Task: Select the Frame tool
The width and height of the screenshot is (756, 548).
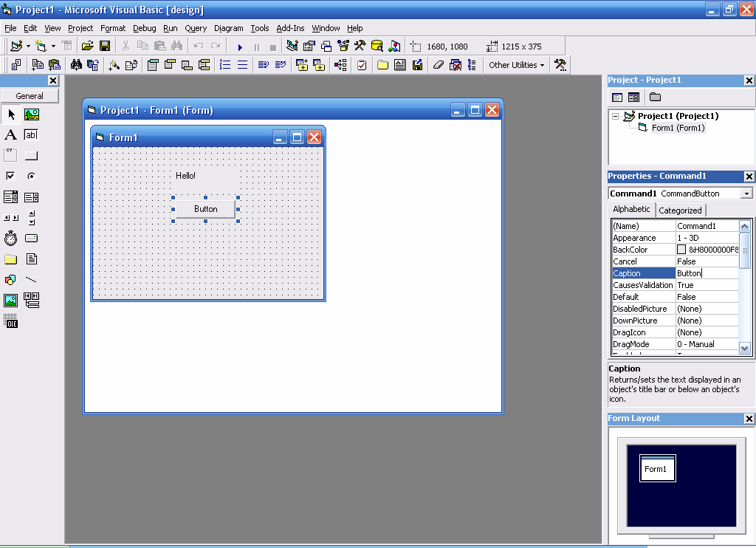Action: [x=10, y=155]
